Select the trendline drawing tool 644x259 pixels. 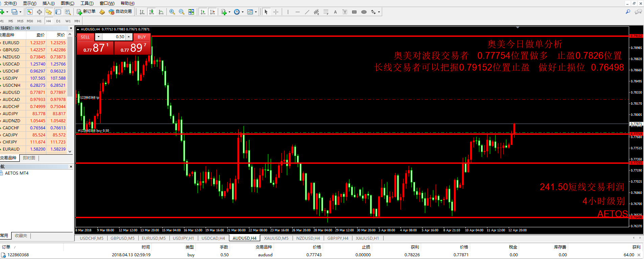click(307, 12)
